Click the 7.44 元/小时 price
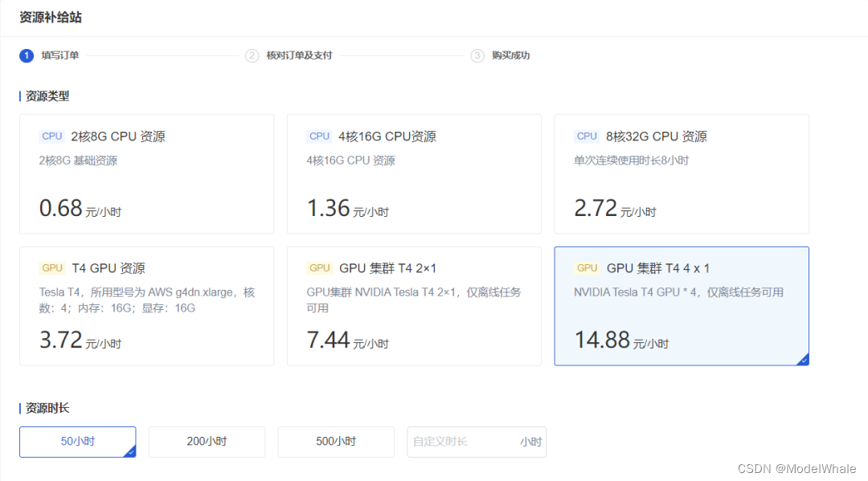The image size is (868, 481). tap(348, 340)
